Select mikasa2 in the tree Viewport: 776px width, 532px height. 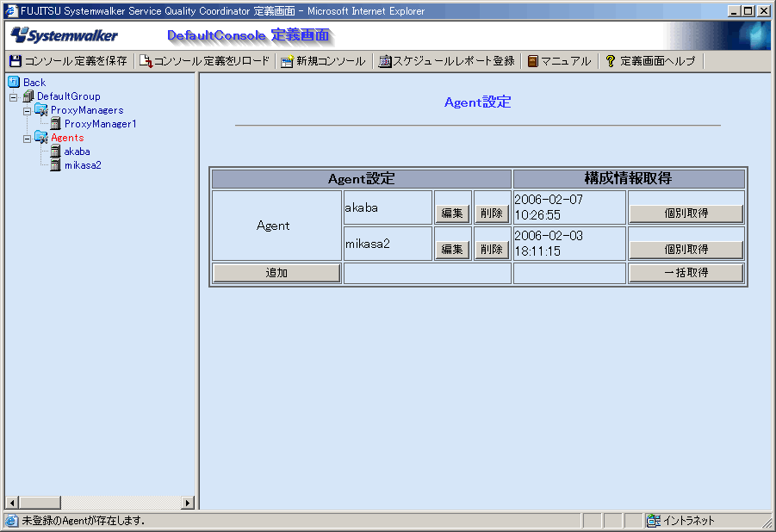(83, 165)
